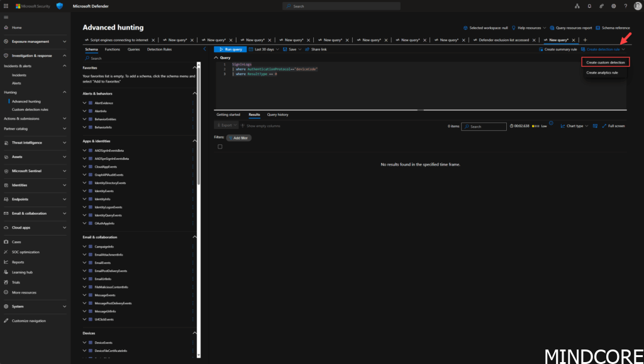This screenshot has width=644, height=364.
Task: Open Query resources report
Action: click(571, 28)
